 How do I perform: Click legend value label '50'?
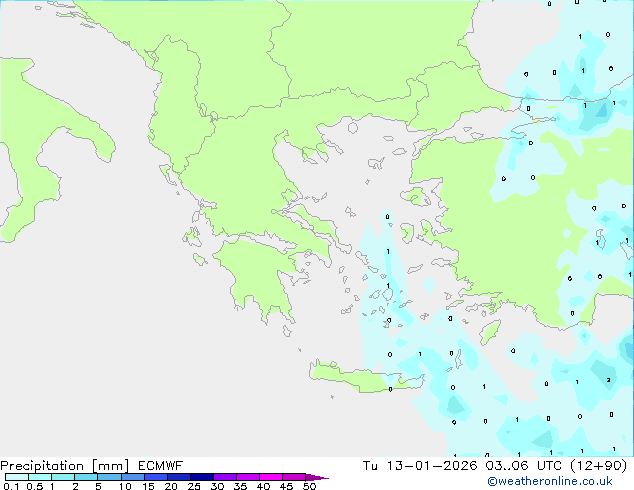[309, 486]
